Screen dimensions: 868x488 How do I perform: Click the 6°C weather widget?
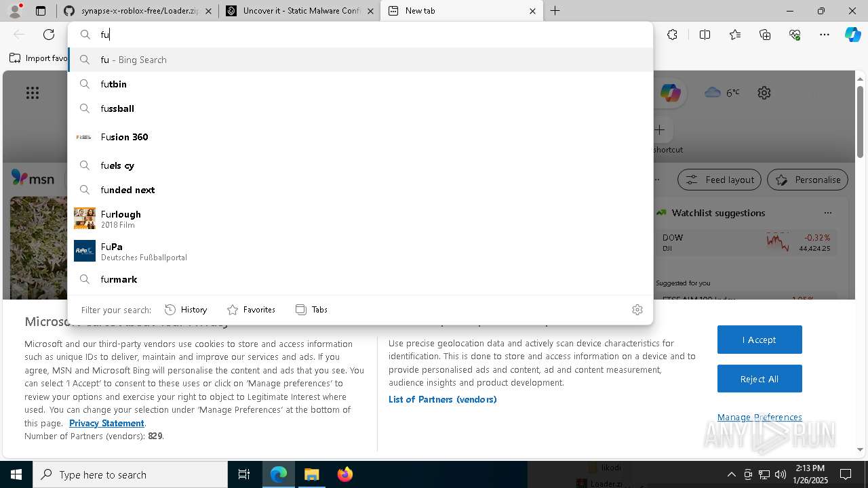click(722, 93)
